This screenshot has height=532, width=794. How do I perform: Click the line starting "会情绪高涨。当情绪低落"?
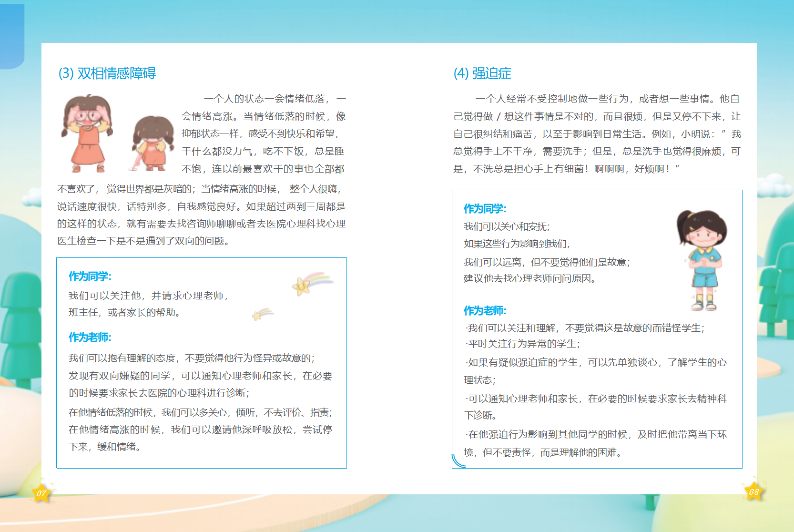[x=264, y=116]
